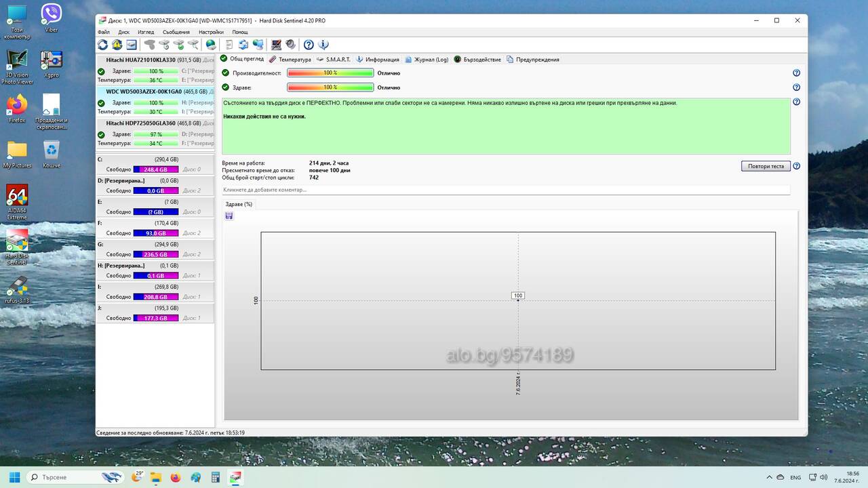Select the J: partition row

(155, 313)
